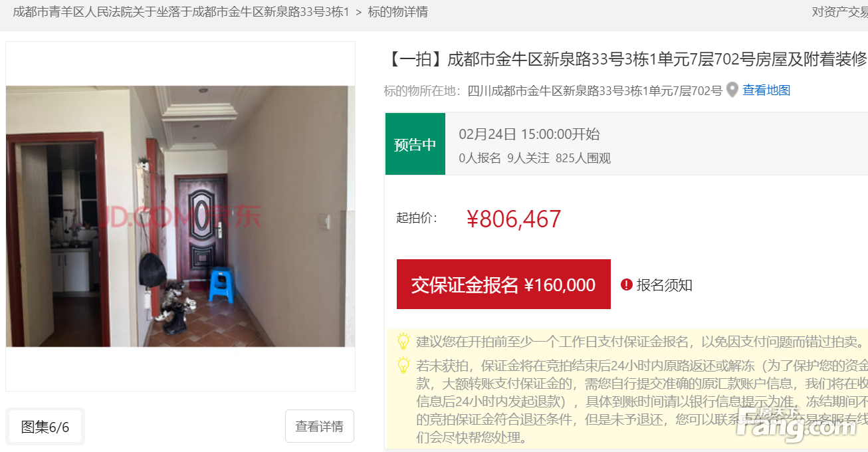Click the 0人报名 9人关注 825人围观 stats line
Image resolution: width=868 pixels, height=452 pixels.
click(x=534, y=158)
